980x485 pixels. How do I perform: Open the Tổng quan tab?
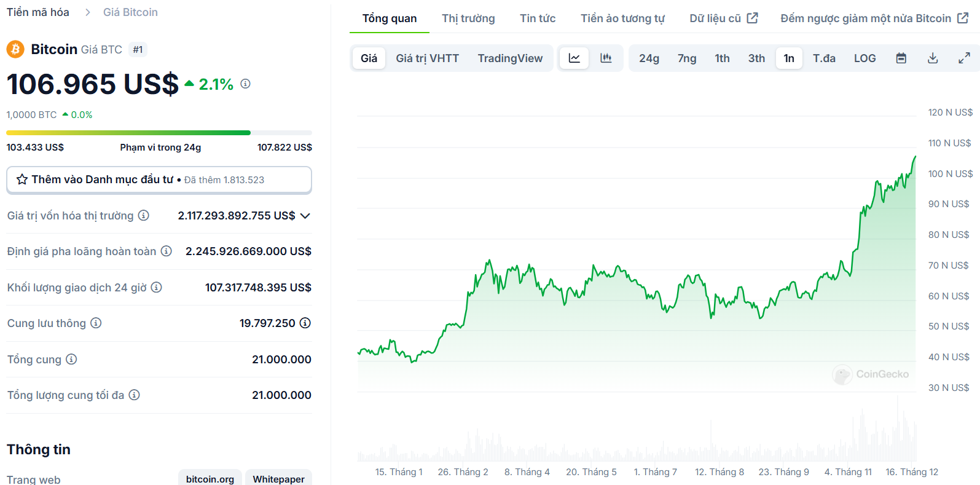pyautogui.click(x=390, y=18)
